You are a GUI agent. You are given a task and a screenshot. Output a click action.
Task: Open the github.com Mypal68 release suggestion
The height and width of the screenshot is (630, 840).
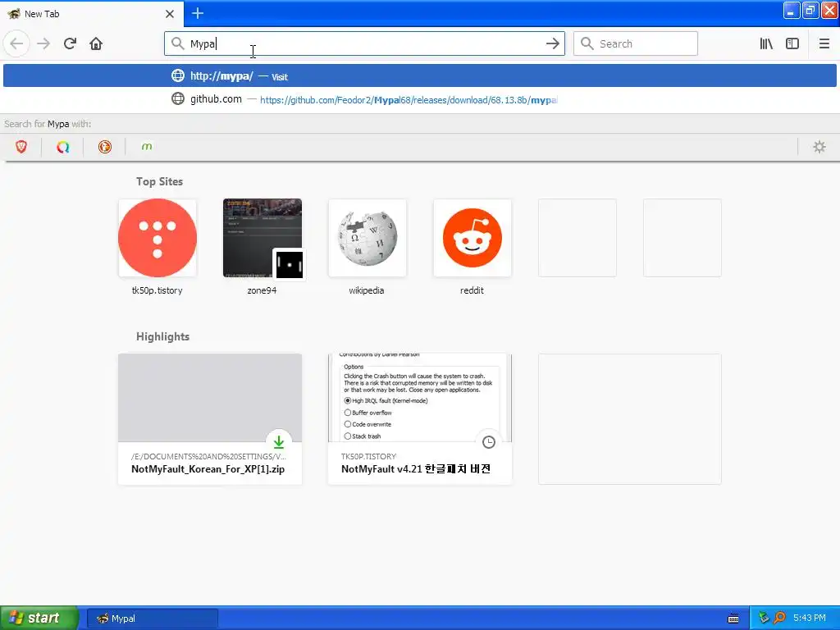419,99
